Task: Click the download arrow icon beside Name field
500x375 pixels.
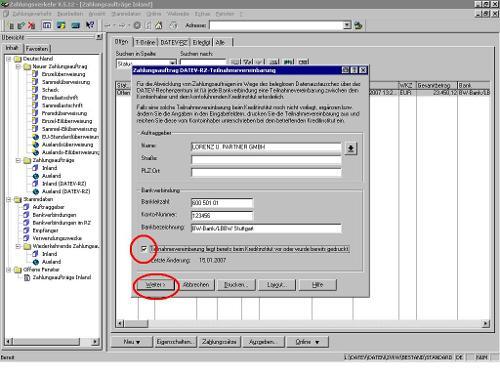Action: pos(350,148)
